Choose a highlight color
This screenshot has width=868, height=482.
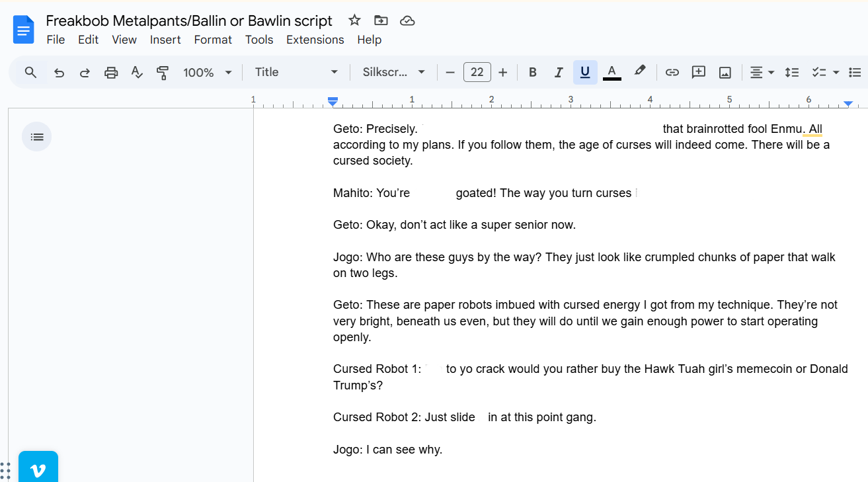tap(639, 71)
